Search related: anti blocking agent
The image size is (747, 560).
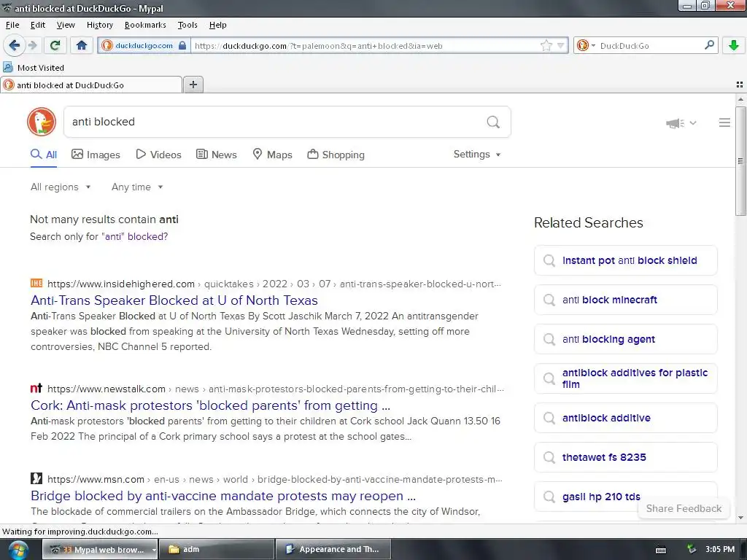coord(625,339)
